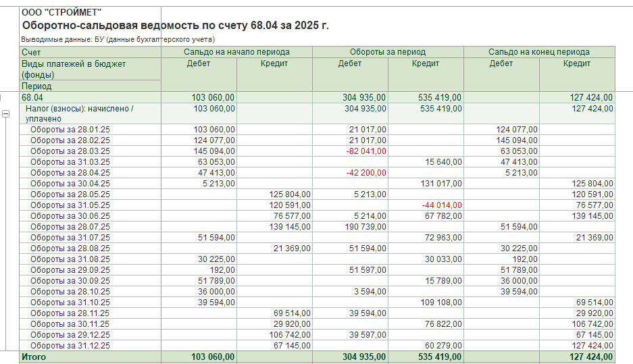Select row "Обороты за 28.03.25"
The width and height of the screenshot is (633, 364).
[x=317, y=151]
